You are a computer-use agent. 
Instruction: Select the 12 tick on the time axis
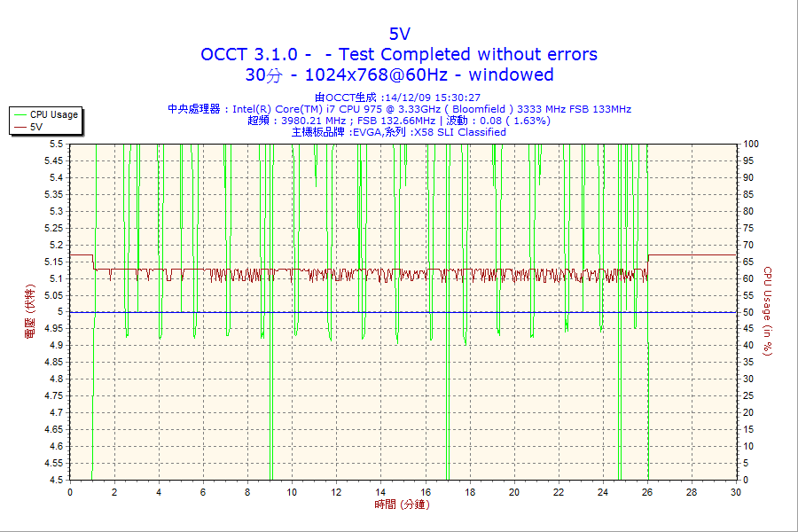[x=336, y=492]
